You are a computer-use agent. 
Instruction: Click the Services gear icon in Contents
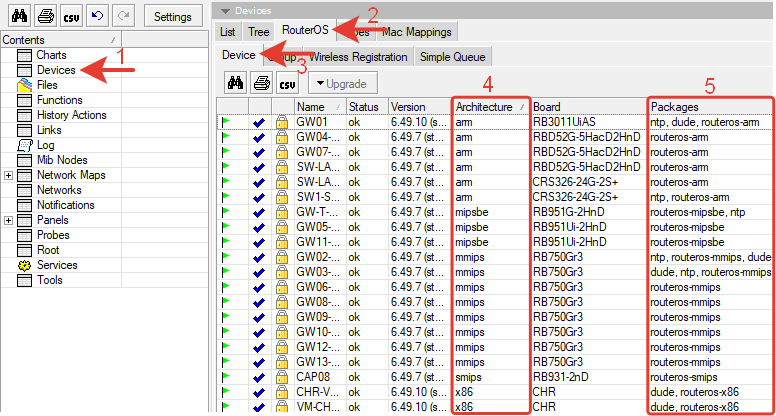pyautogui.click(x=25, y=265)
